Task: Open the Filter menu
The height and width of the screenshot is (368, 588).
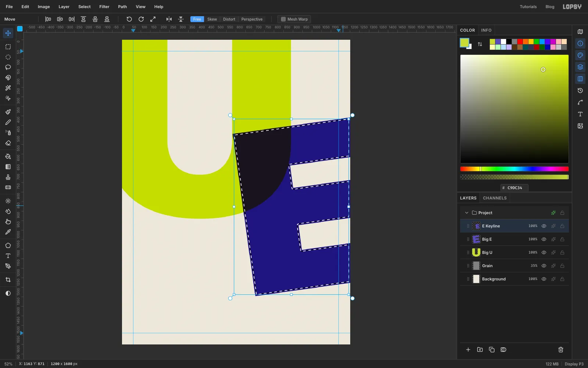Action: coord(104,7)
